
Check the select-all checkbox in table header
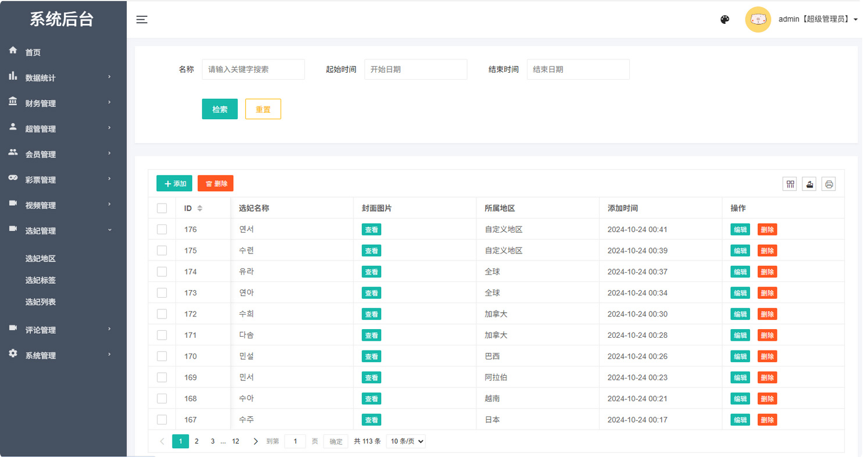pos(162,208)
